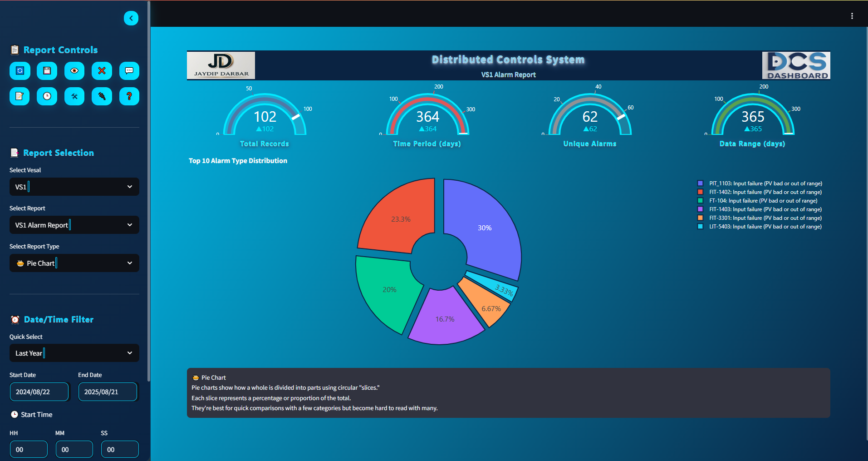
Task: Open the speech bubble comments button
Action: pos(129,71)
